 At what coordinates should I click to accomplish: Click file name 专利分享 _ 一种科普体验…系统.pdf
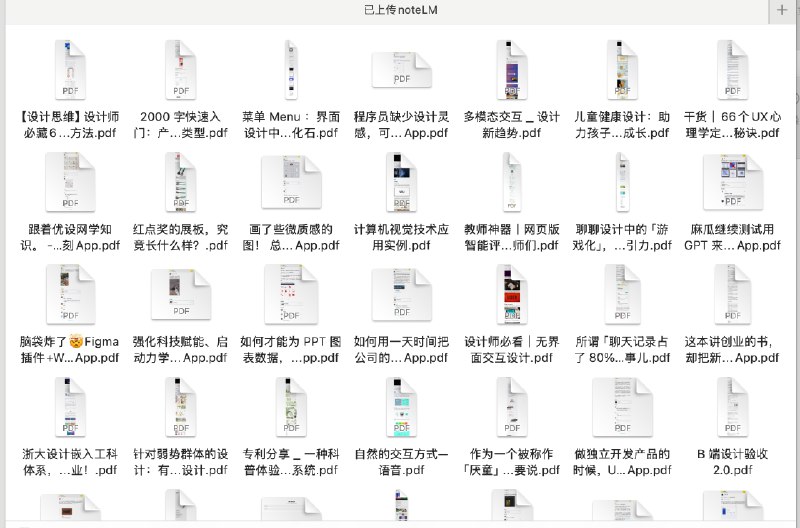click(x=291, y=461)
